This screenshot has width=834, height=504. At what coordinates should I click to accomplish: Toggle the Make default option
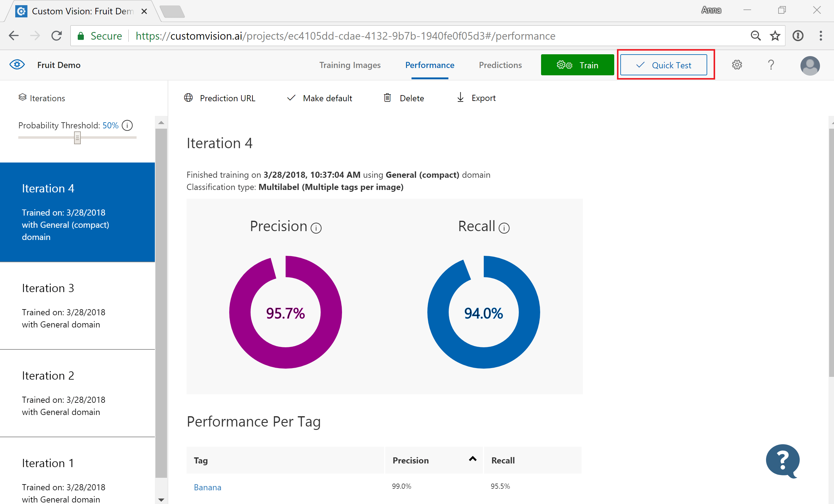[319, 98]
